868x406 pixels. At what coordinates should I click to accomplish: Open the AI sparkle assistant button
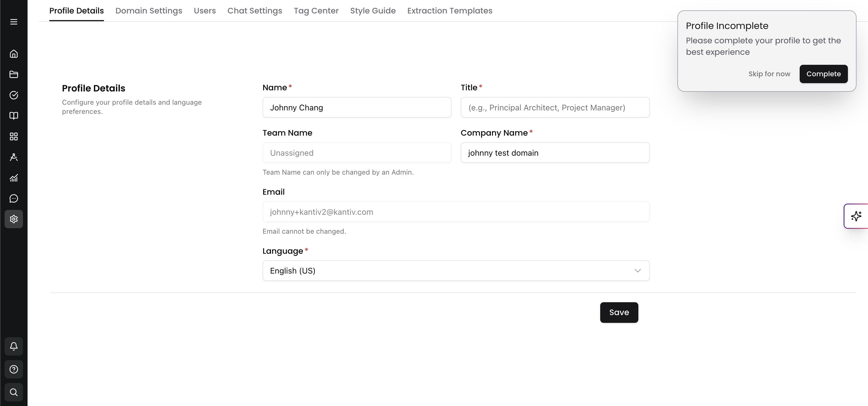(856, 216)
